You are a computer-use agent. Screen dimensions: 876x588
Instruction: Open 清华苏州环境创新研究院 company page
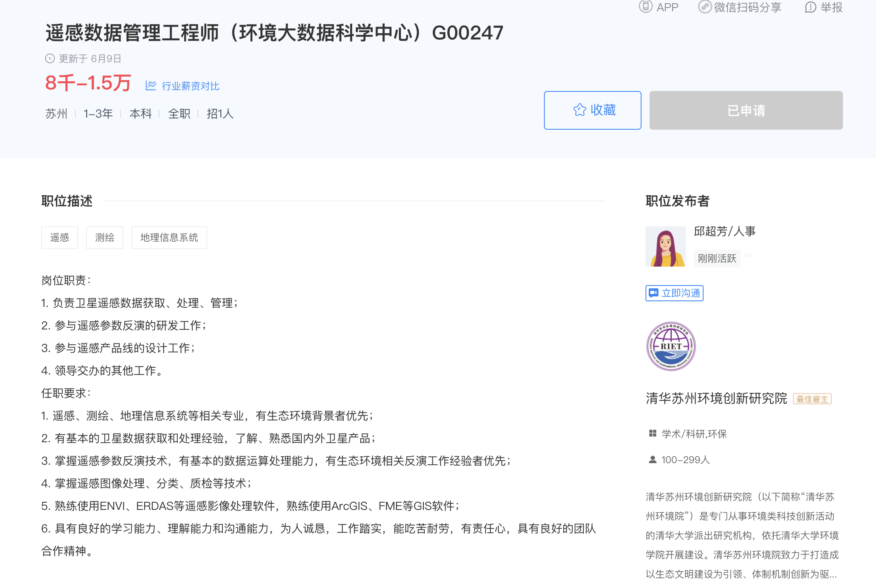[x=716, y=398]
